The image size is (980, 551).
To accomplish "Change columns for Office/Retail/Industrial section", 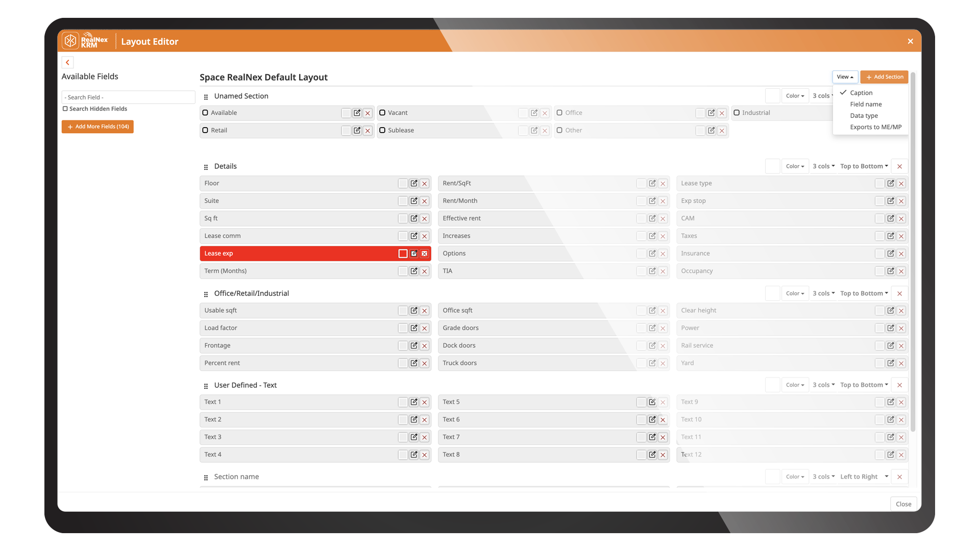I will [x=823, y=293].
